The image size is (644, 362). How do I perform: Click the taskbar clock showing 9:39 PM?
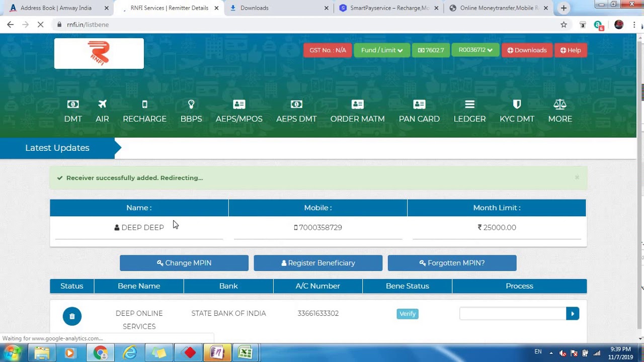click(620, 353)
